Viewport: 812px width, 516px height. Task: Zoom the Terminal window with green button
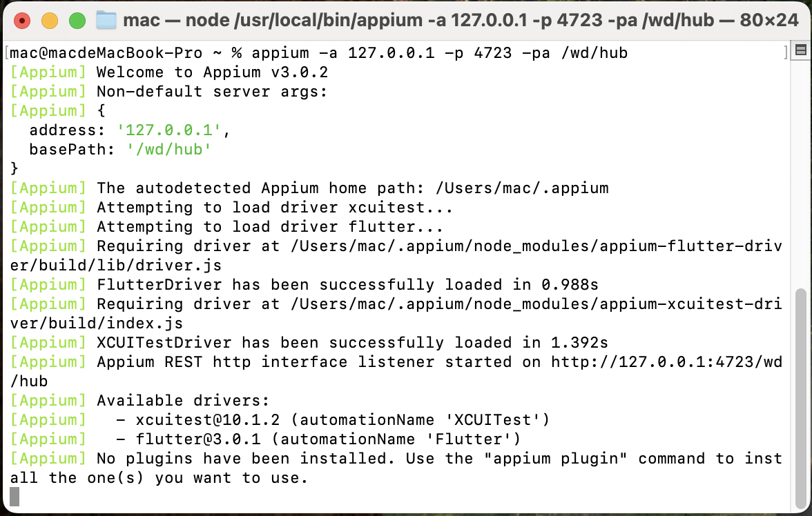[77, 21]
